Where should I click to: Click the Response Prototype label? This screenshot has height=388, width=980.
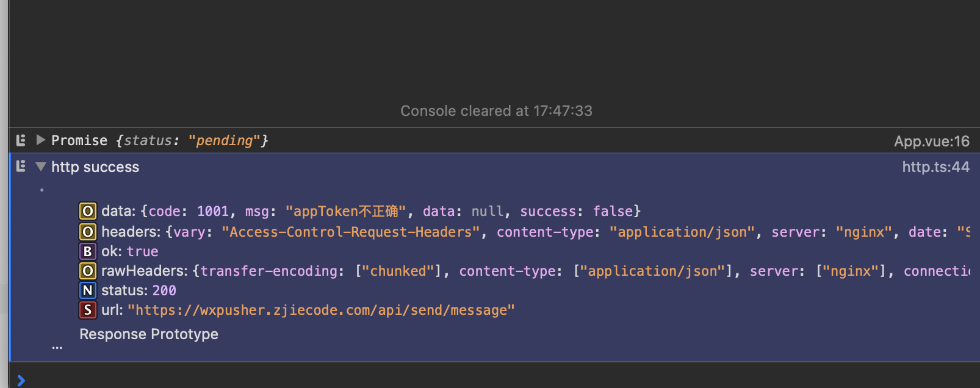(148, 334)
